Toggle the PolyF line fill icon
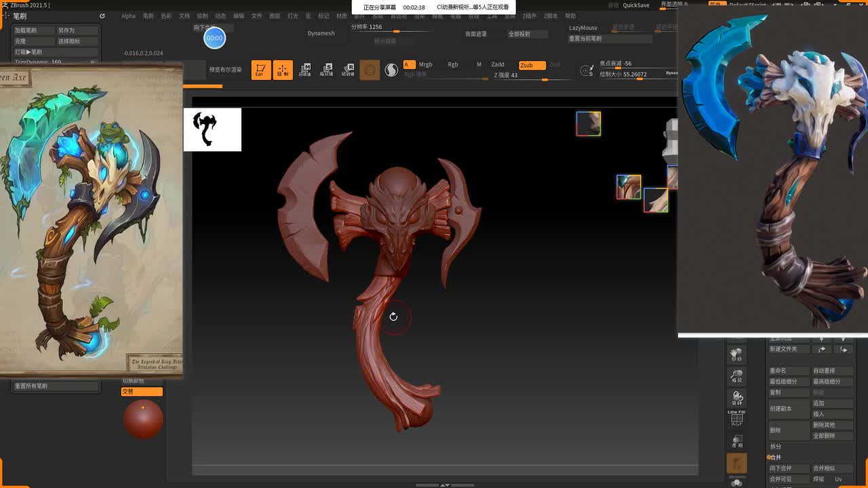Image resolution: width=868 pixels, height=488 pixels. (x=736, y=419)
